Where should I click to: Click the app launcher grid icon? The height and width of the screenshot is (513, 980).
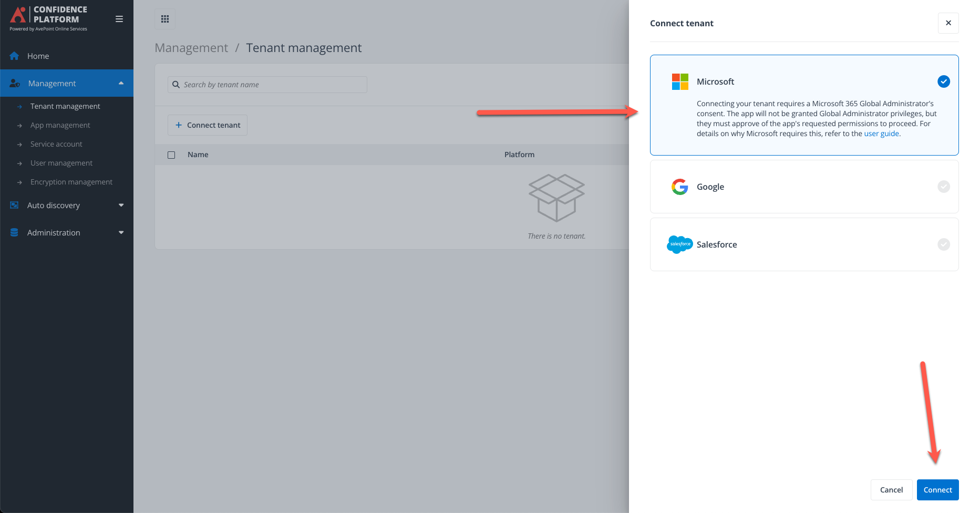164,18
